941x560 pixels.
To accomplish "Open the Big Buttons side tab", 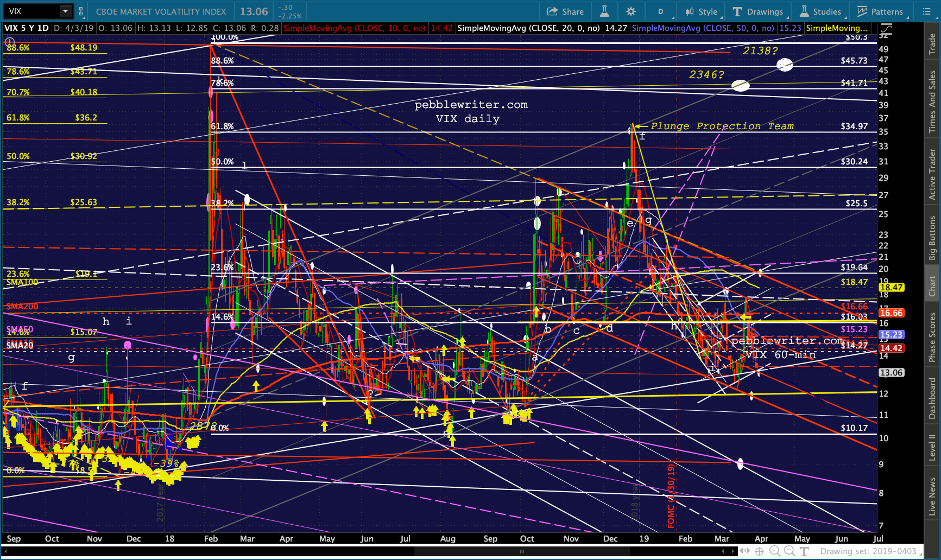I will click(x=932, y=237).
